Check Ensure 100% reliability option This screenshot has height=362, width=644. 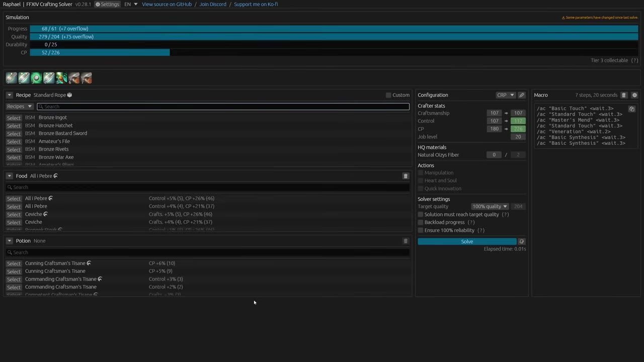click(x=421, y=231)
